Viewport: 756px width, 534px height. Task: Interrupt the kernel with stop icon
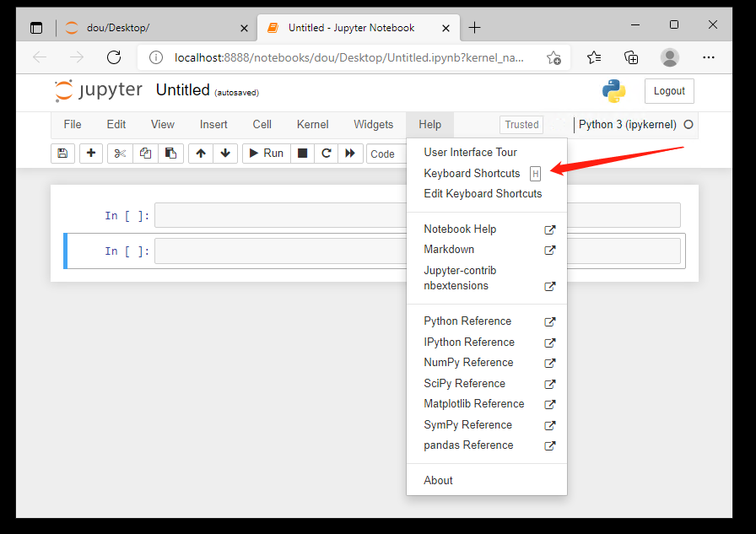pyautogui.click(x=302, y=154)
